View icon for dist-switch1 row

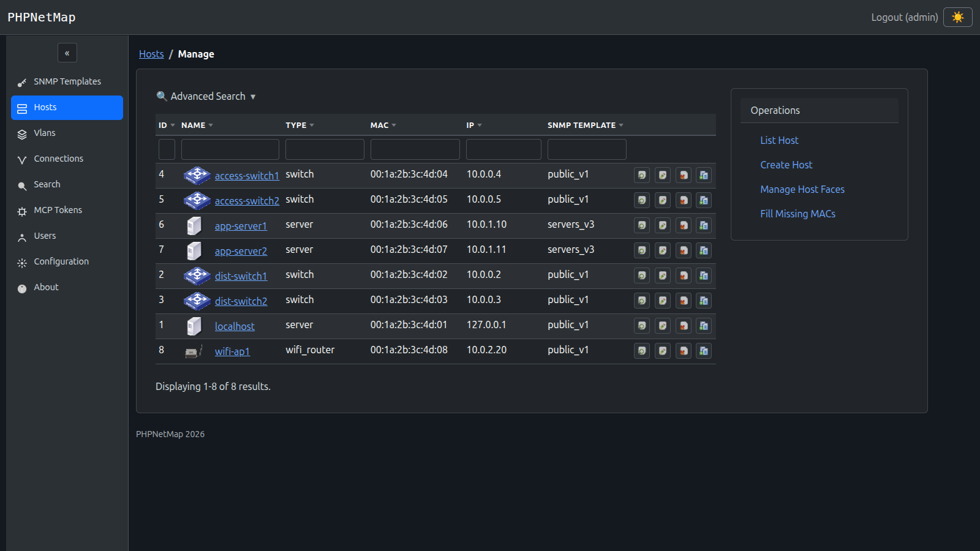pos(642,275)
